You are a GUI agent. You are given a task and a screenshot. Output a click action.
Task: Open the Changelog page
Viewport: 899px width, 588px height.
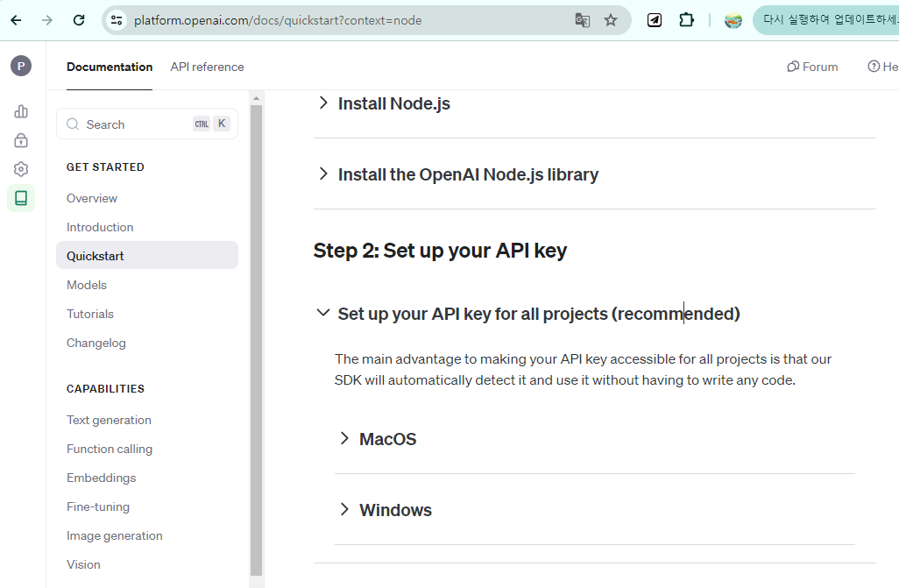pos(96,343)
